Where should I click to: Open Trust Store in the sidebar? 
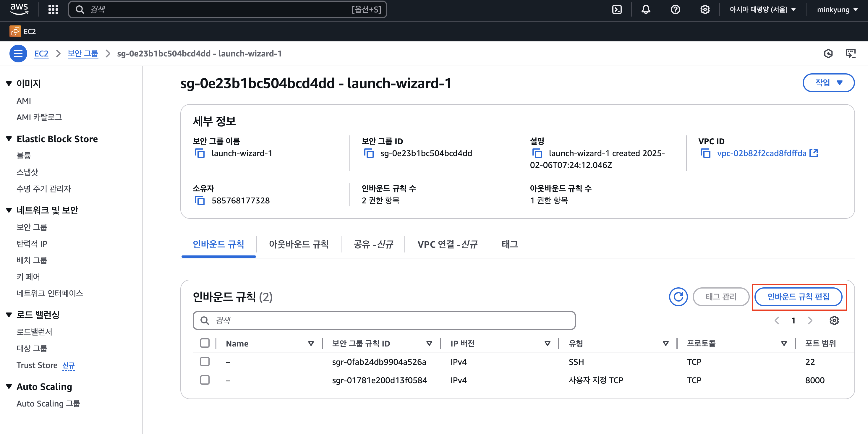(37, 365)
